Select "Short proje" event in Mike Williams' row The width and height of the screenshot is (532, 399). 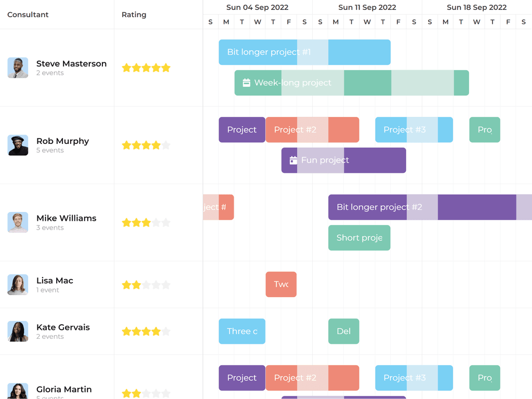click(359, 237)
